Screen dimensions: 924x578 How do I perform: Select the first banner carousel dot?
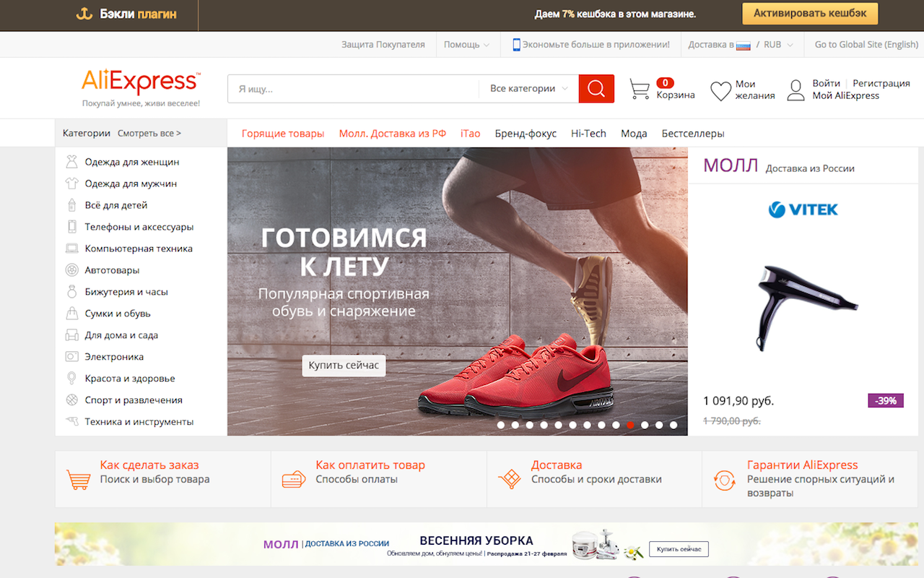point(501,425)
